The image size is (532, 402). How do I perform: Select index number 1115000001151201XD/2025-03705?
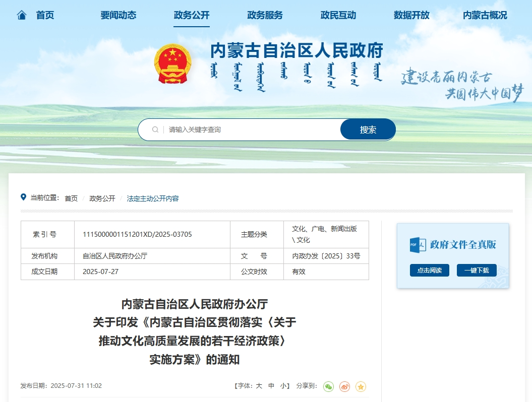pos(137,235)
